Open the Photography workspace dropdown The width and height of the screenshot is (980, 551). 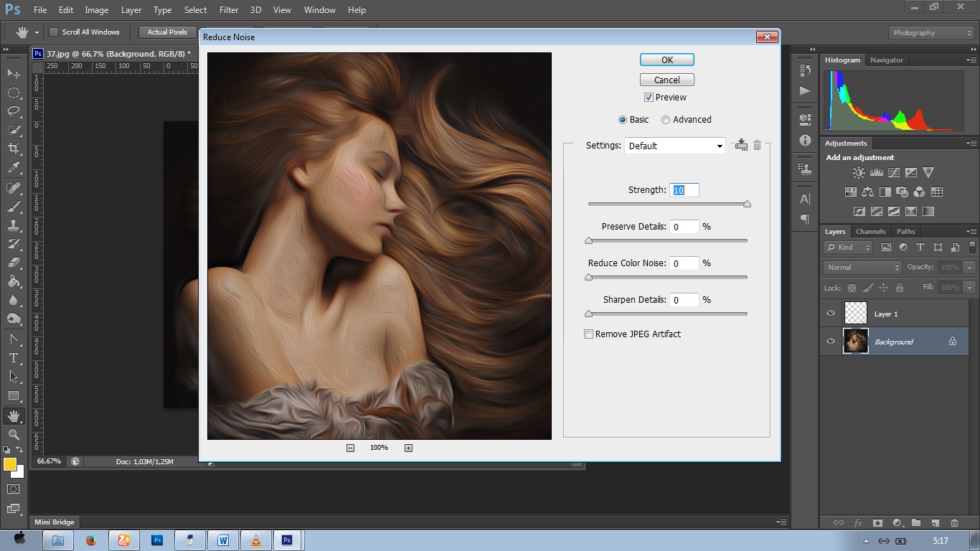(x=931, y=33)
